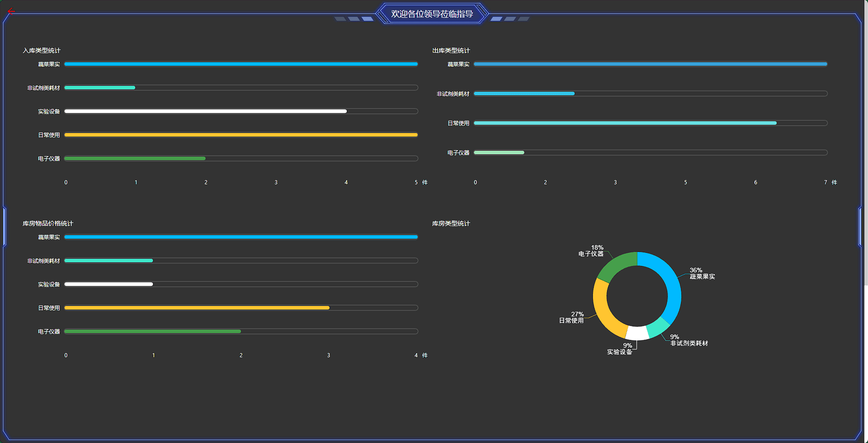Click the white 实验设备 donut segment
The height and width of the screenshot is (443, 868).
(x=637, y=333)
